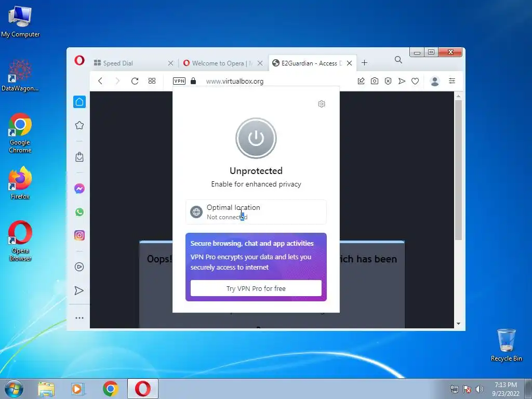Click the Pinboard edit icon in toolbar

point(361,81)
